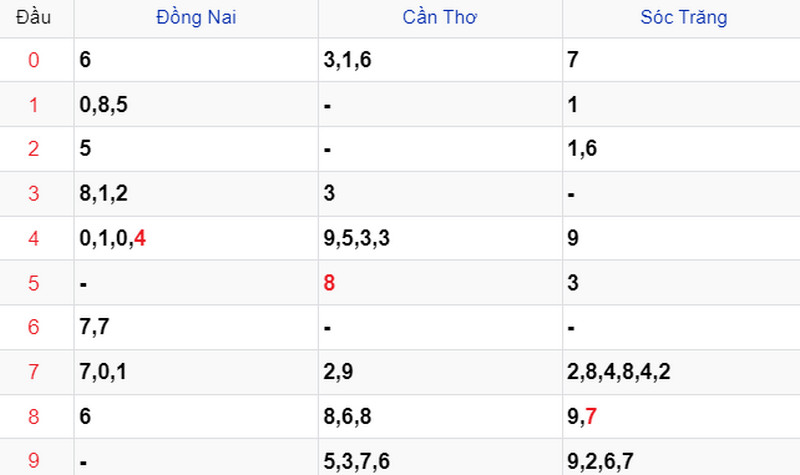This screenshot has height=475, width=800.
Task: Click Cần Thơ cell showing 9,5,3,3
Action: [440, 238]
